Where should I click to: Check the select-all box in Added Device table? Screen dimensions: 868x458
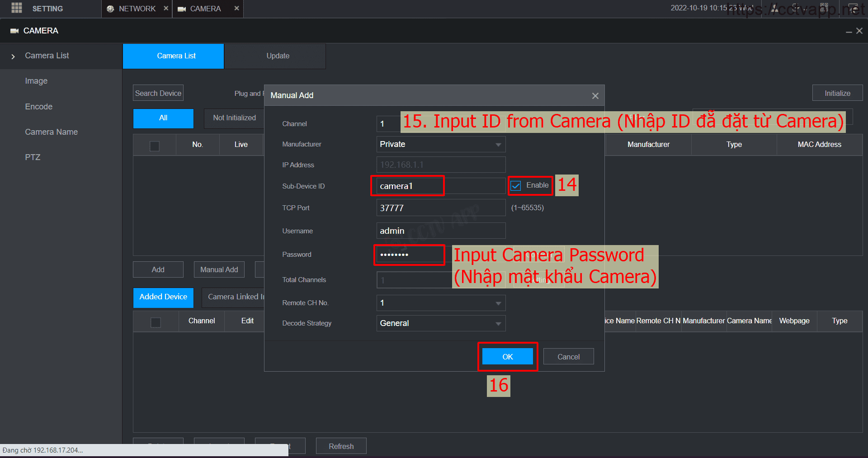click(x=156, y=322)
